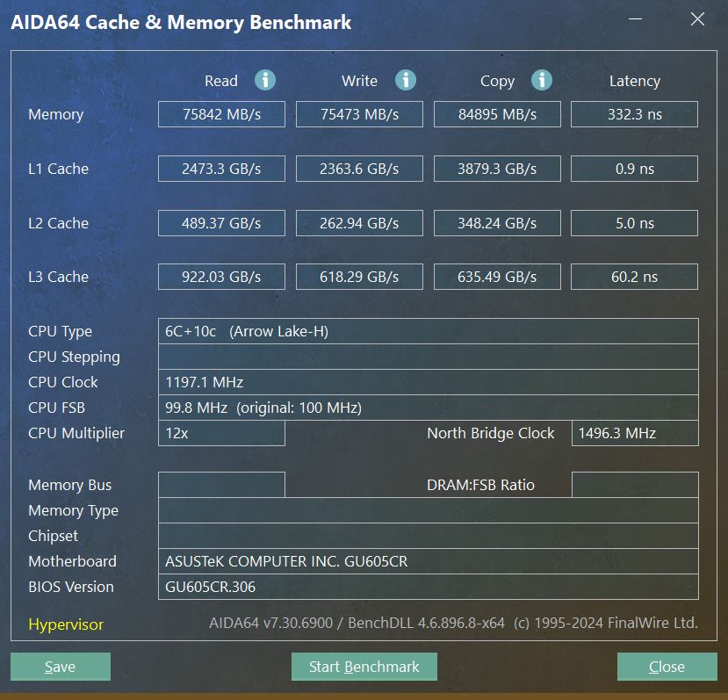Click L2 Cache latency 5.0 ns

[634, 223]
